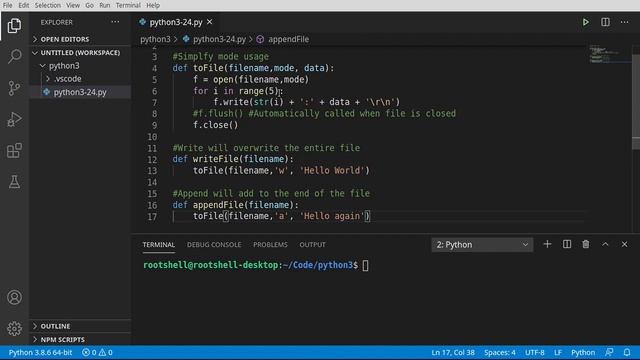The image size is (640, 360).
Task: Select the 2: Python terminal dropdown
Action: coord(482,244)
